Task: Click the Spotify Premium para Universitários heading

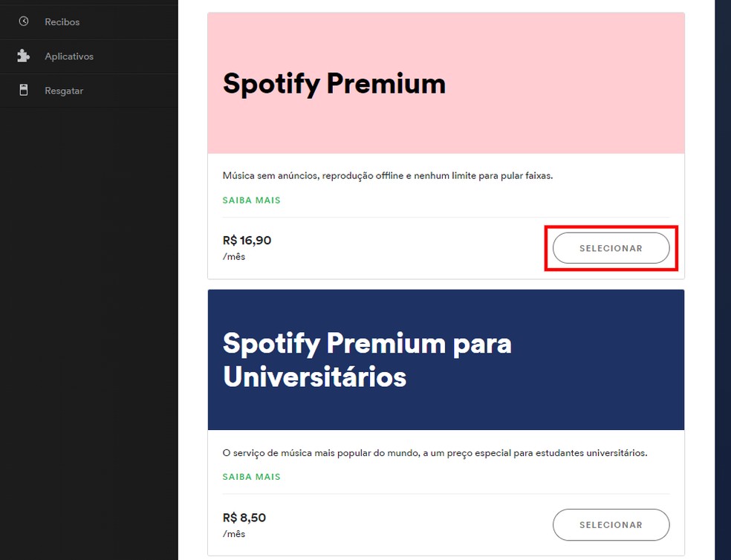Action: coord(367,359)
